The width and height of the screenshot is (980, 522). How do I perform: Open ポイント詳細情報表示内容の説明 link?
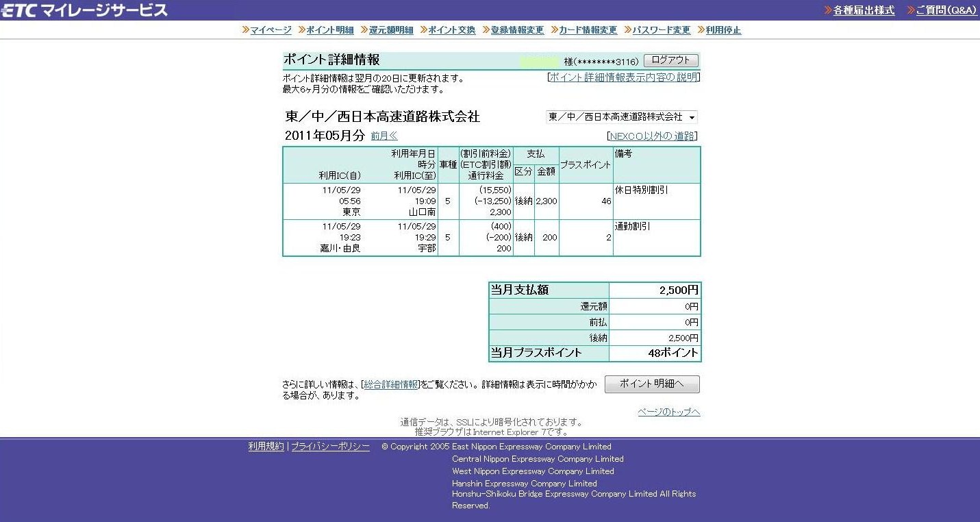coord(624,77)
